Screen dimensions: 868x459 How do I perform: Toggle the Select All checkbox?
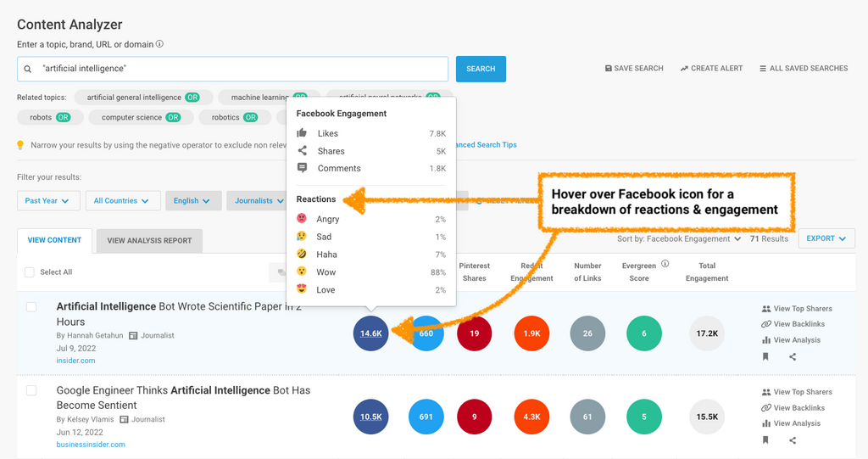click(30, 272)
